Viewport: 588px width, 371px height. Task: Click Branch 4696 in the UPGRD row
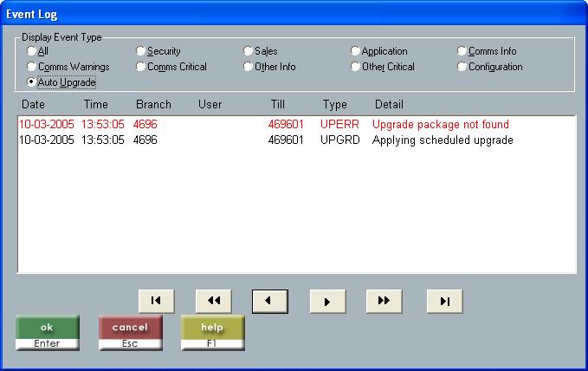pos(145,140)
